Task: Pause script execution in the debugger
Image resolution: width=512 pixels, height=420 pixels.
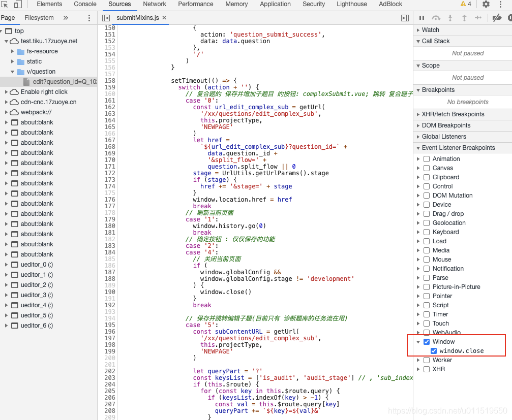Action: 423,18
